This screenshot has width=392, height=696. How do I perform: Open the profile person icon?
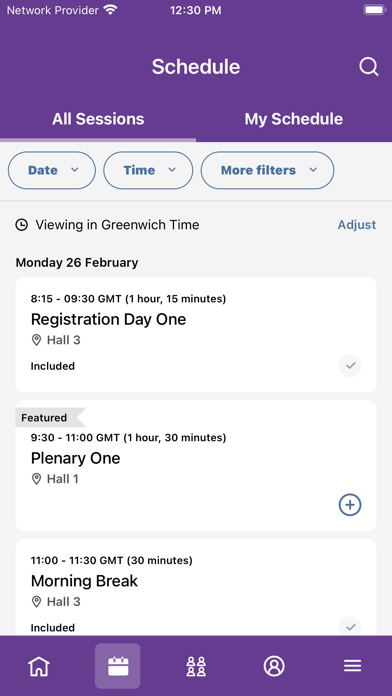pyautogui.click(x=274, y=666)
